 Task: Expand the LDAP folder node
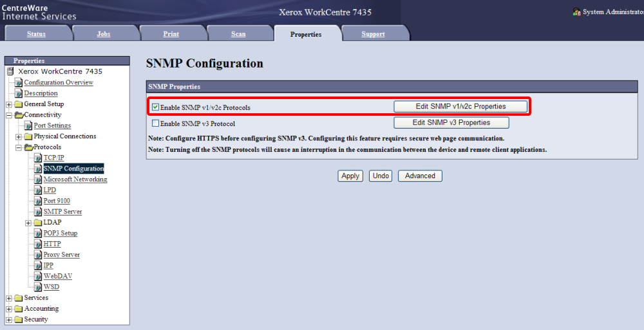click(28, 223)
